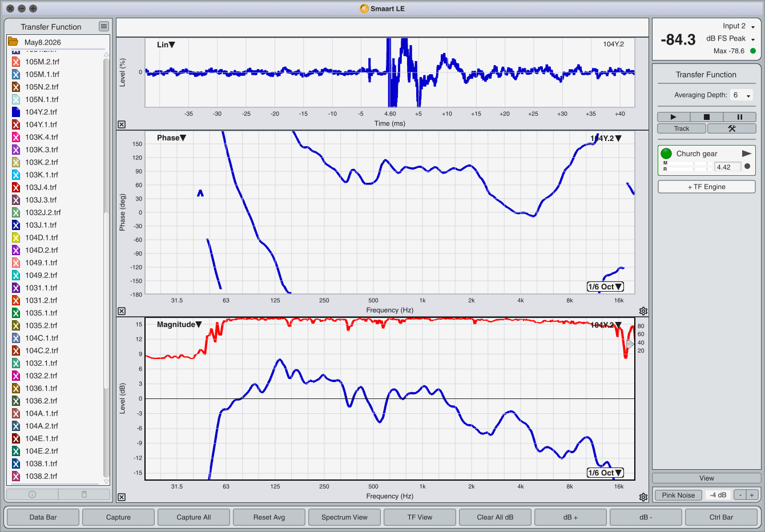Image resolution: width=765 pixels, height=532 pixels.
Task: Click the 105N.1.trf trace file icon
Action: coord(16,99)
